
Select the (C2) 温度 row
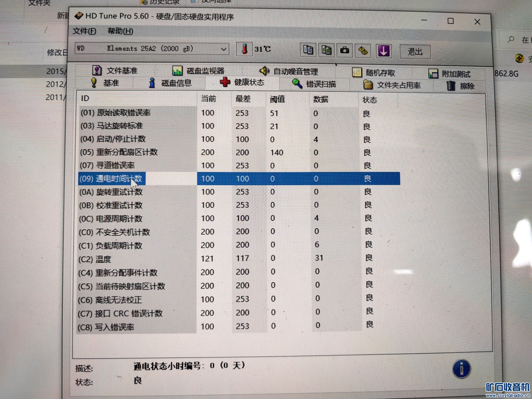click(x=95, y=259)
